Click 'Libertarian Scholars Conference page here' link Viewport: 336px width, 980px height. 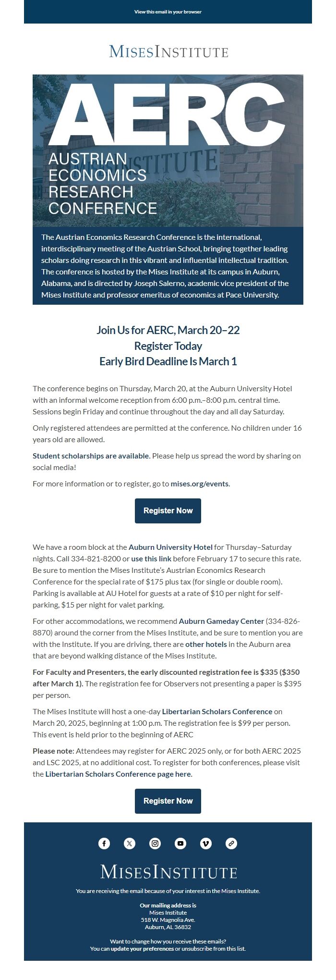click(118, 774)
